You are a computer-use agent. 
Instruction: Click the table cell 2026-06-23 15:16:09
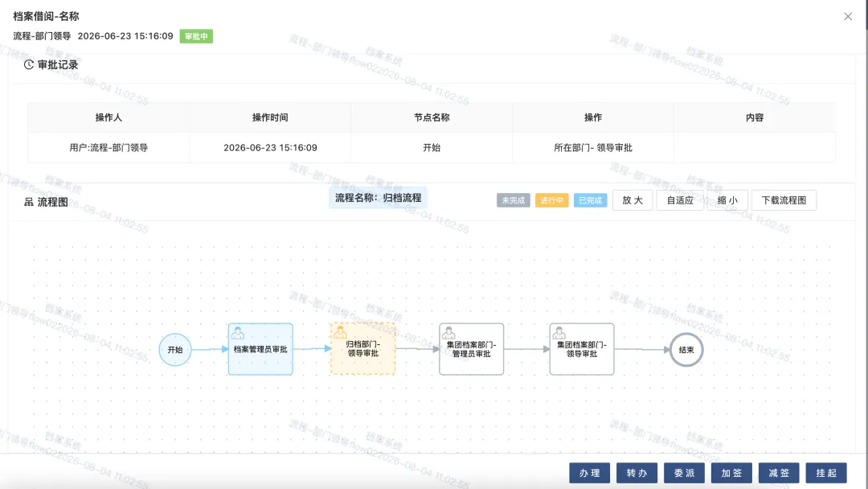(x=270, y=148)
